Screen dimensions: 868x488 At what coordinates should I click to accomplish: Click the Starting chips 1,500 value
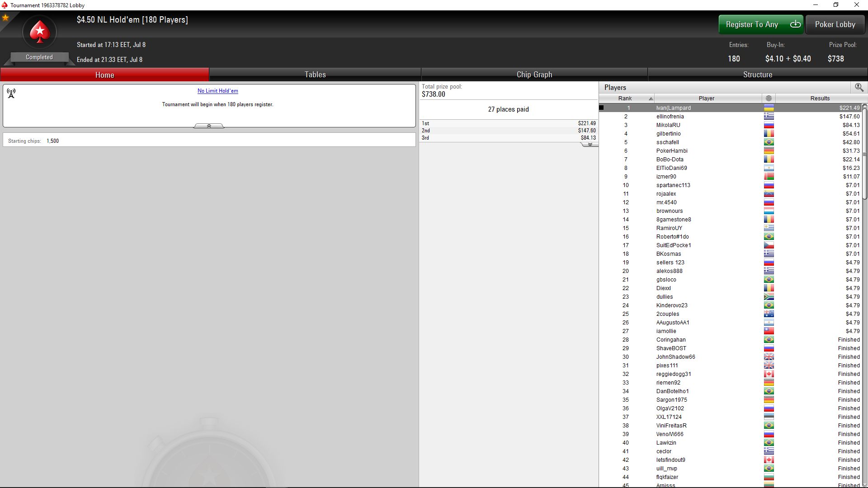point(52,141)
